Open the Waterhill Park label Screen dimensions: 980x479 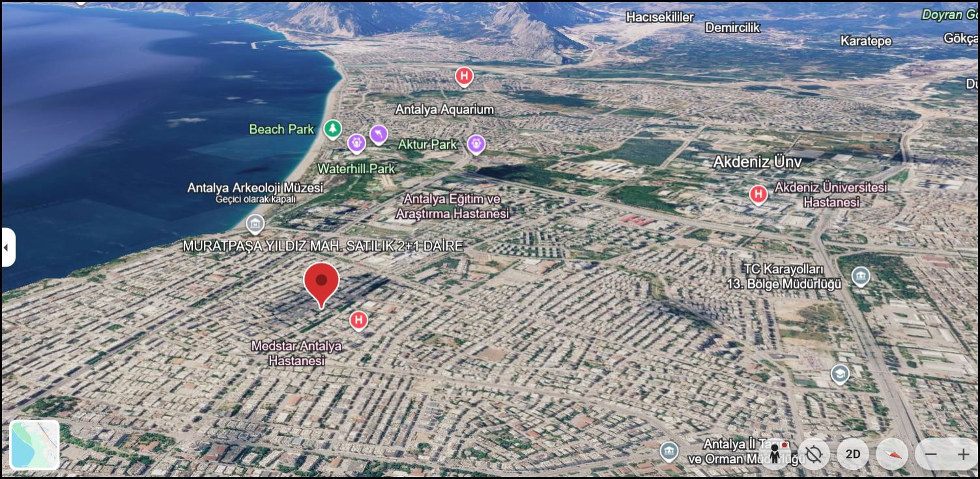pyautogui.click(x=356, y=169)
